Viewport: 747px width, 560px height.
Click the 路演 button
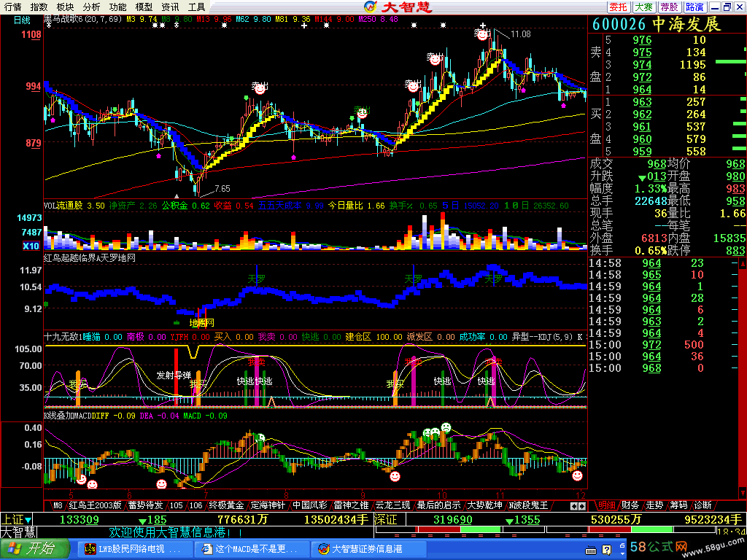coord(694,7)
